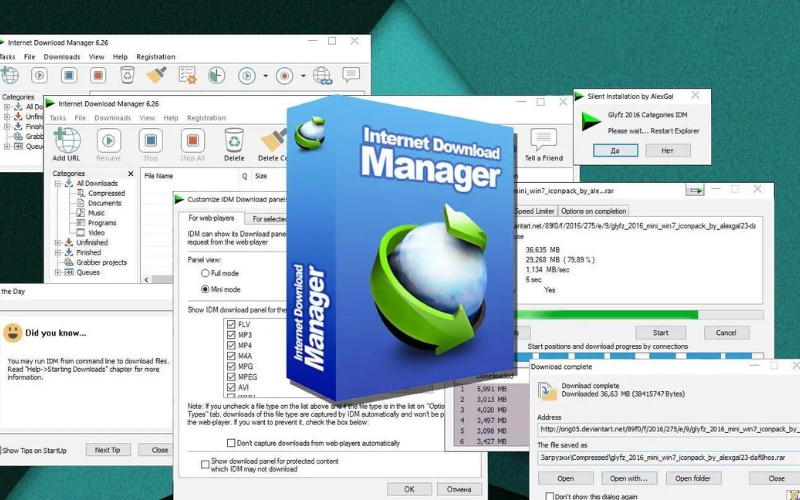
Task: Collapse All Downloads in the front IDM window
Action: click(x=58, y=183)
